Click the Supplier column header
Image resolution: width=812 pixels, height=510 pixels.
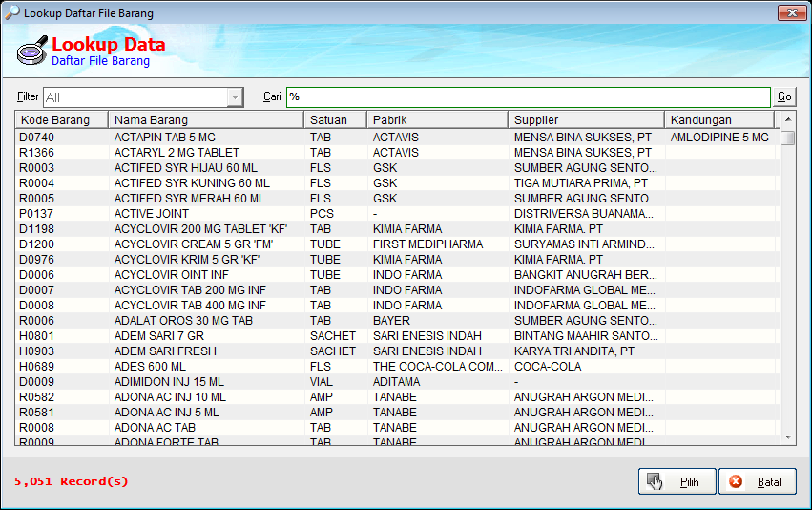click(586, 119)
